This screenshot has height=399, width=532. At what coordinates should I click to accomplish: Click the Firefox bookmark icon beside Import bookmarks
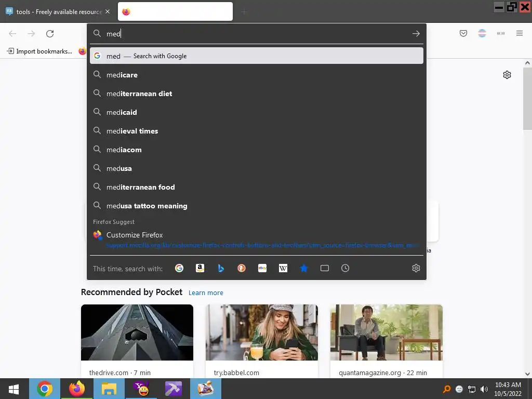82,51
